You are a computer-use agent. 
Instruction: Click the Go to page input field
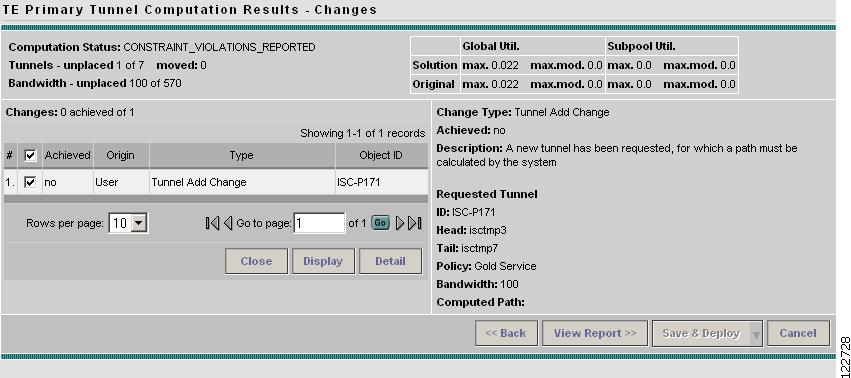click(319, 223)
